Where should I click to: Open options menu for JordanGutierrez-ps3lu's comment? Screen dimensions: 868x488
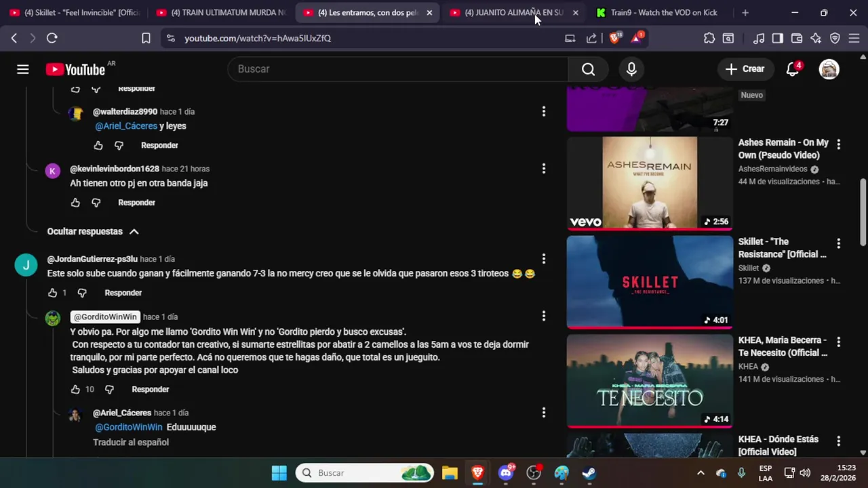(x=543, y=258)
